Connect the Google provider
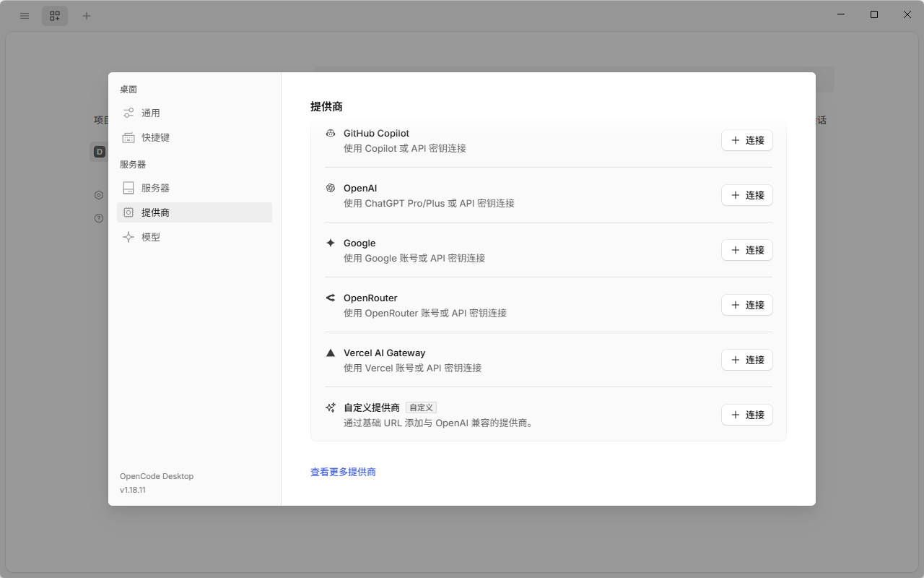924x578 pixels. [747, 250]
